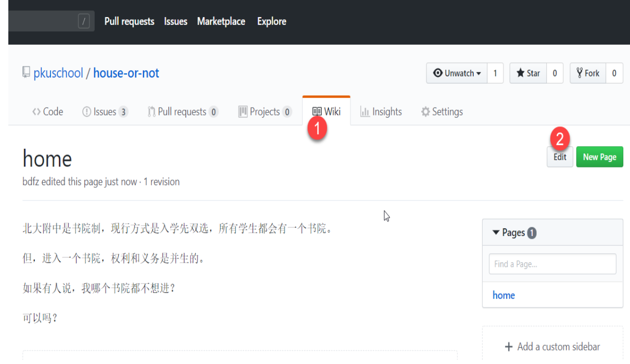Open the home page link in sidebar
This screenshot has width=630, height=364.
pos(503,295)
